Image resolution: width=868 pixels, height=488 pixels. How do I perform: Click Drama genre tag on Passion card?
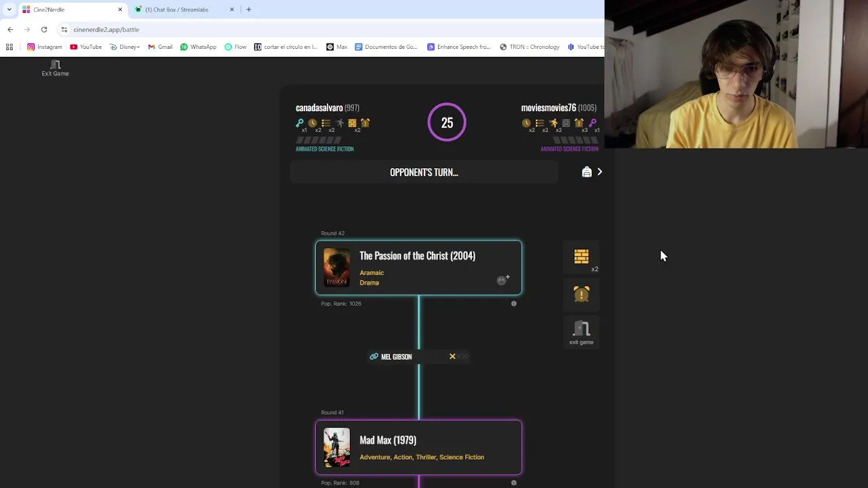[369, 283]
